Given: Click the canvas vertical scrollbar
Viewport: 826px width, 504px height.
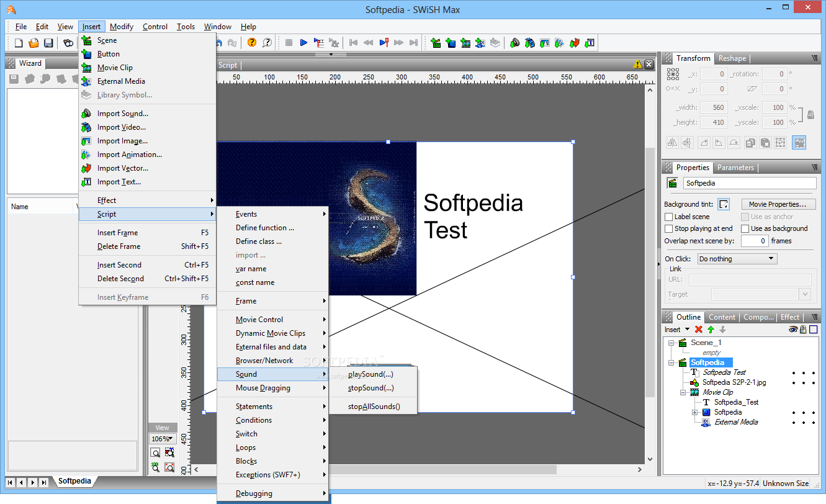Looking at the screenshot, I should pos(650,274).
